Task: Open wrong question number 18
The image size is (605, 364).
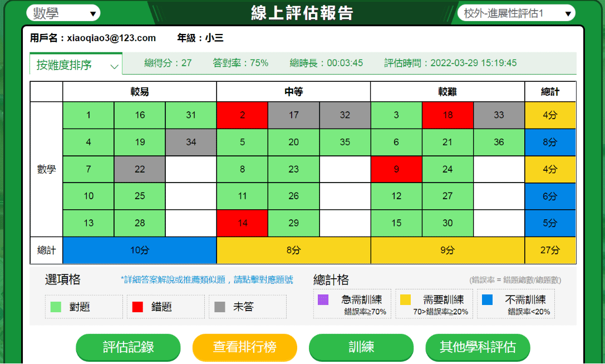Action: pyautogui.click(x=447, y=115)
